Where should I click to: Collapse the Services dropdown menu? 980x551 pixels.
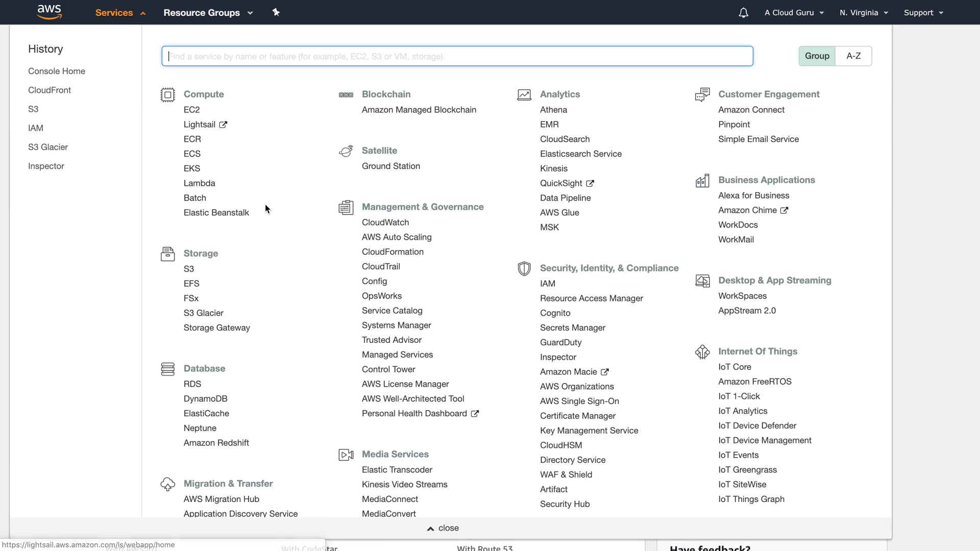(x=120, y=13)
